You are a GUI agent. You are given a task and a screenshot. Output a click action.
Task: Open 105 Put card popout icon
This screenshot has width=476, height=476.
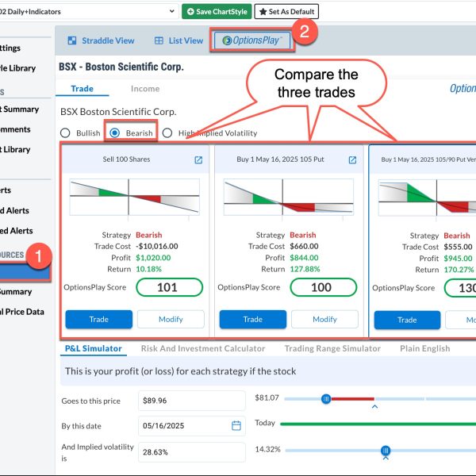(x=352, y=160)
